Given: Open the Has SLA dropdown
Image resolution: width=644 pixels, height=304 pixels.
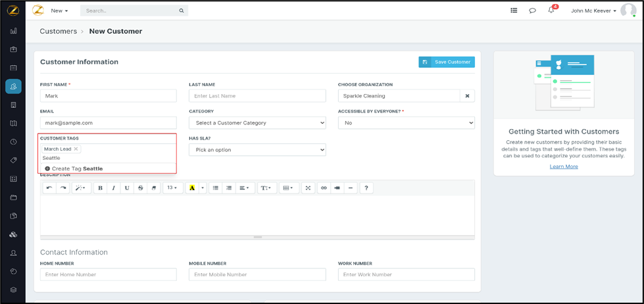Looking at the screenshot, I should point(257,150).
